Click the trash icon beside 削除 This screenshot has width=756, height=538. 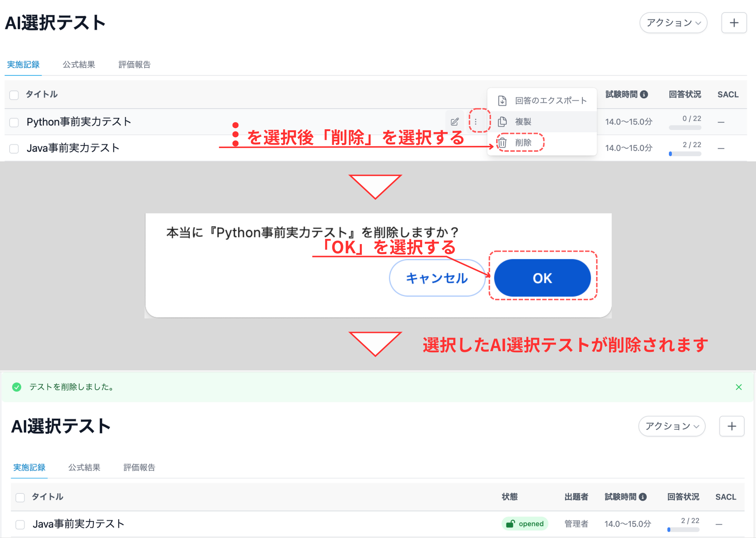point(502,143)
